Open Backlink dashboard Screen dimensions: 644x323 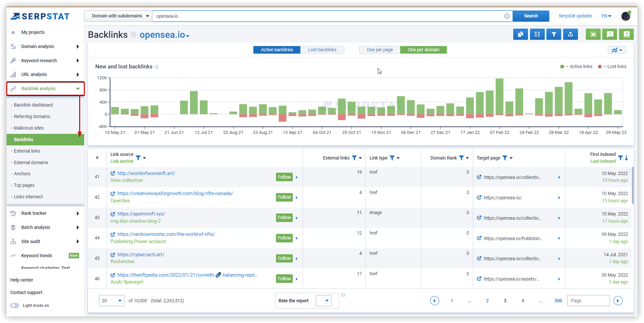[33, 105]
